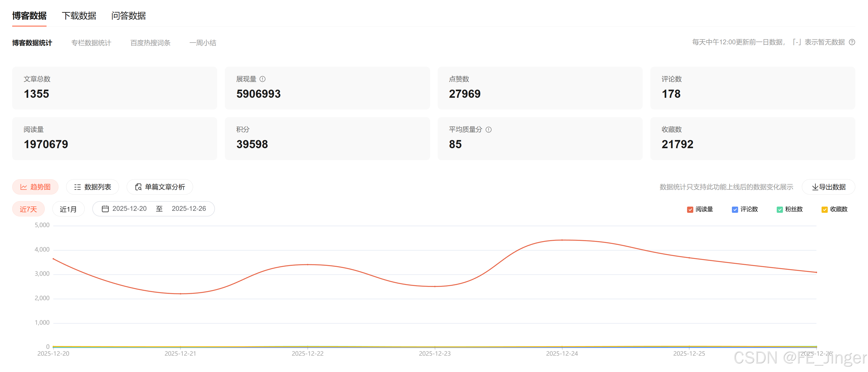This screenshot has width=868, height=372.
Task: Open the 问答数据 tab
Action: coord(128,16)
